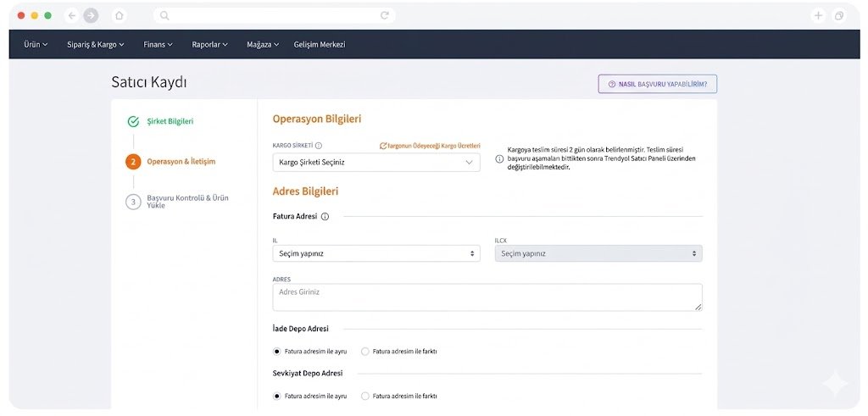Image resolution: width=868 pixels, height=416 pixels.
Task: Click the browser forward arrow icon
Action: click(x=91, y=15)
